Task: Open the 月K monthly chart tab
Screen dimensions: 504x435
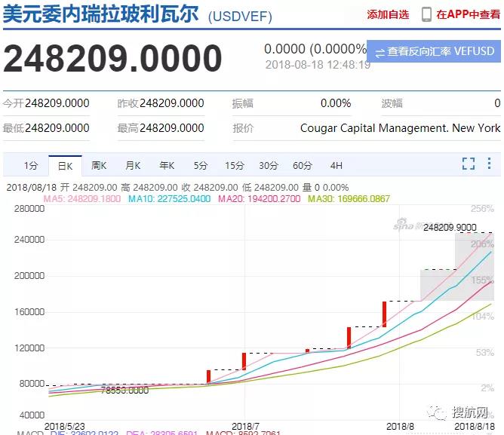Action: (x=133, y=166)
